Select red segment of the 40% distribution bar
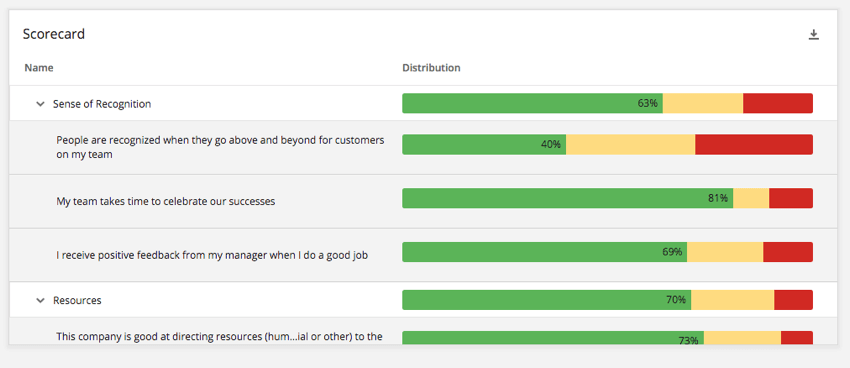850x368 pixels. tap(754, 145)
